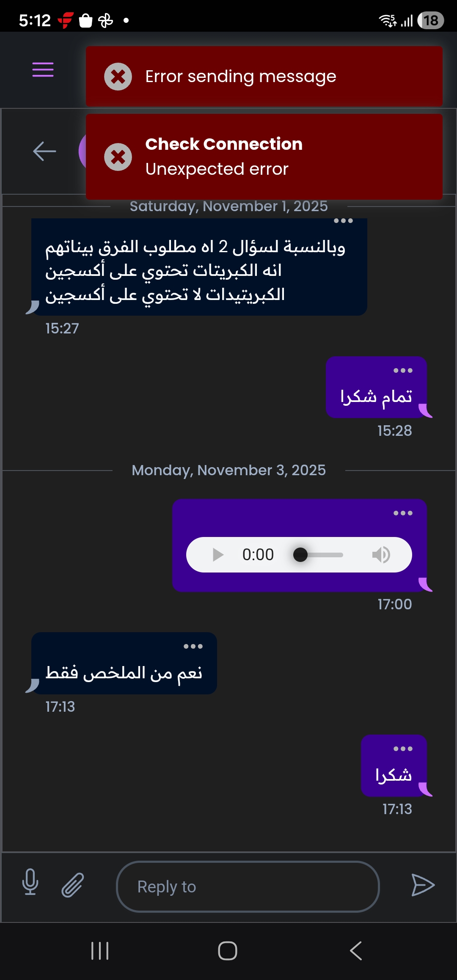Open options on the 'تمام شكرا' message
The height and width of the screenshot is (980, 457).
[403, 371]
